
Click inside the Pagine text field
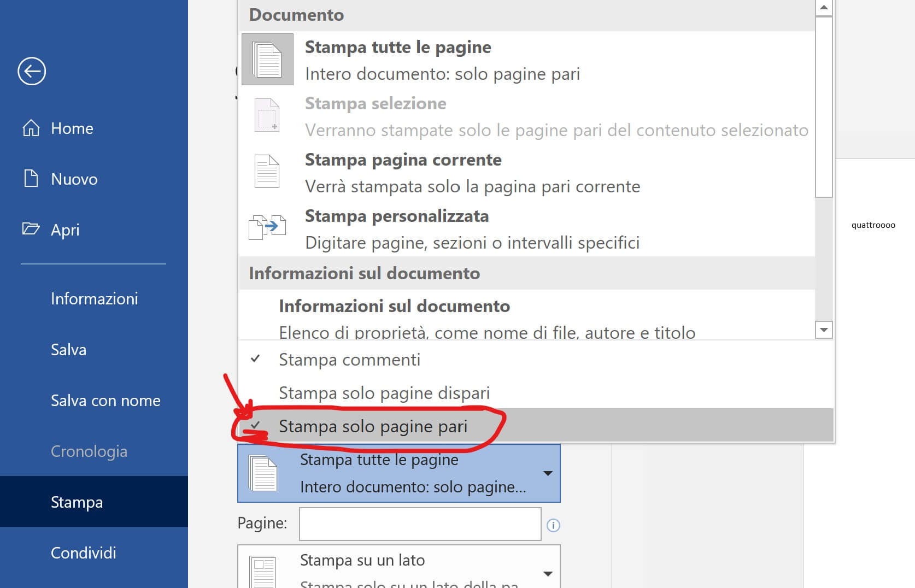[420, 524]
